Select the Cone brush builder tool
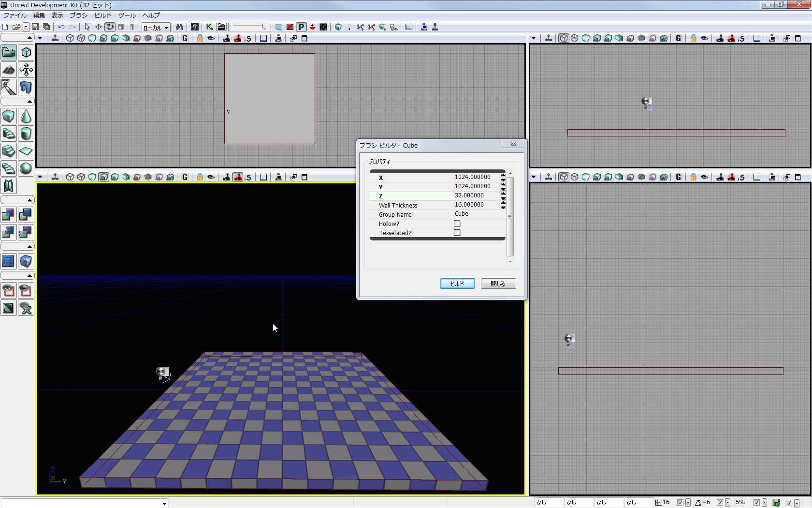Screen dimensions: 812x508 pos(26,117)
